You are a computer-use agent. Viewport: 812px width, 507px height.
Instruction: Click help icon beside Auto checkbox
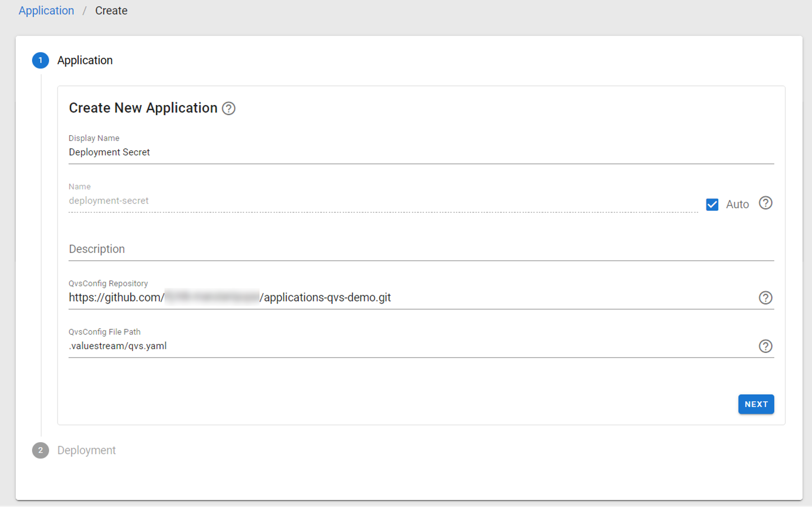tap(765, 203)
